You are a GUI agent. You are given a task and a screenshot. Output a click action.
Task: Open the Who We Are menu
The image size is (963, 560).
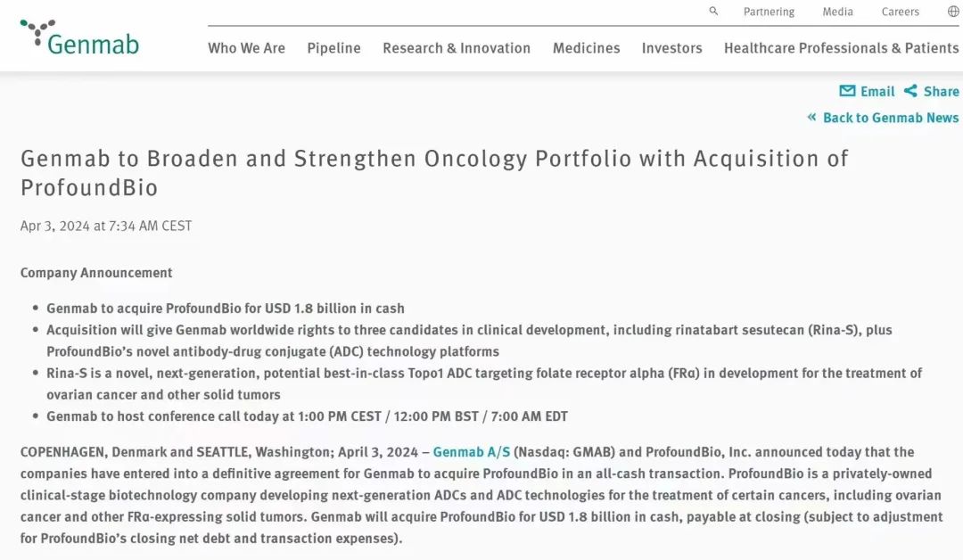click(246, 48)
